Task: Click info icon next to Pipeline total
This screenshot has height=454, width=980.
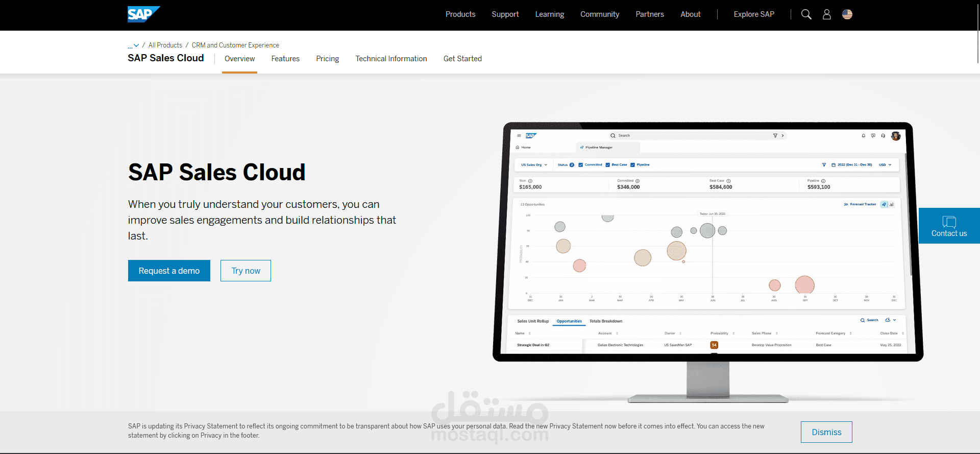Action: [823, 181]
